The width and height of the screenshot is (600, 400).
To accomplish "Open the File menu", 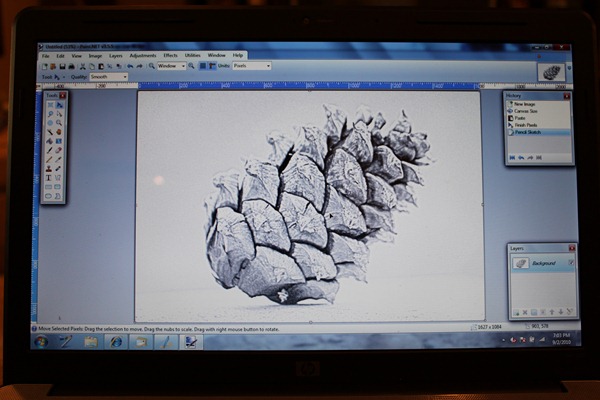I will pyautogui.click(x=46, y=56).
